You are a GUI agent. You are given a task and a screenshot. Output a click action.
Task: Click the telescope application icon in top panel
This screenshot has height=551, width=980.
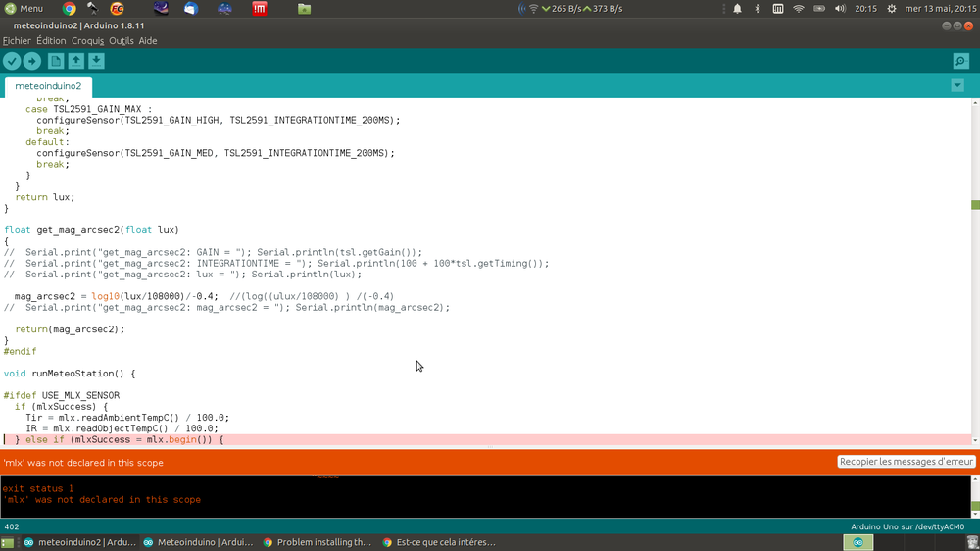[92, 8]
